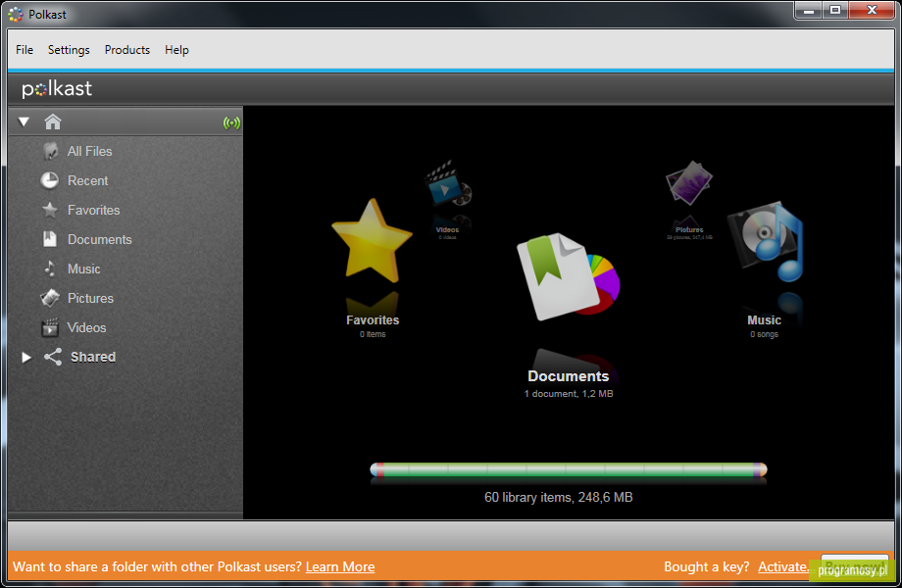Click the green broadcast status icon
Image resolution: width=902 pixels, height=588 pixels.
pyautogui.click(x=231, y=122)
